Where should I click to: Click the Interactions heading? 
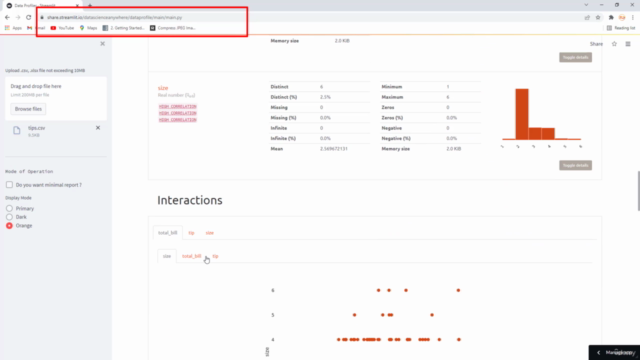click(190, 200)
